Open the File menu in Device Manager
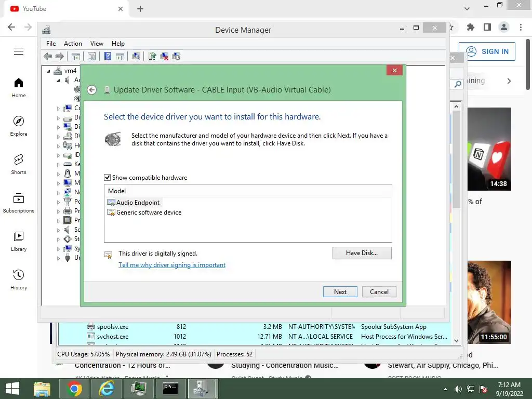This screenshot has width=532, height=399. pos(51,44)
